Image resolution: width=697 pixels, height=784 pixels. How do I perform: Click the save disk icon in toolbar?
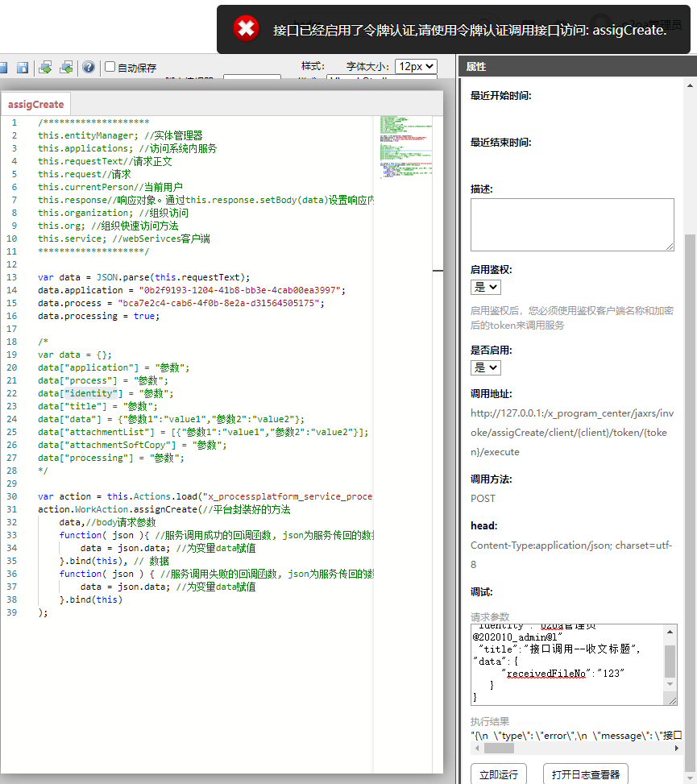23,68
